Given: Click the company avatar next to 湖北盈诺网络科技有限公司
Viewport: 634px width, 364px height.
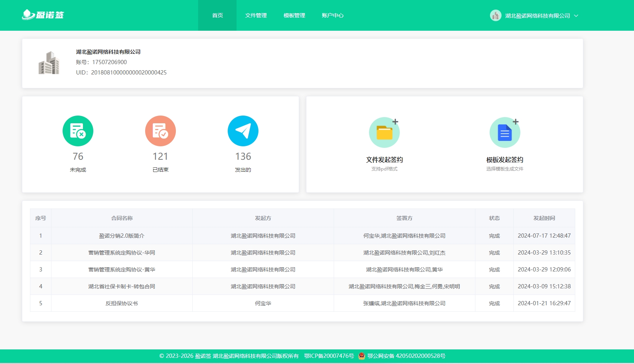Looking at the screenshot, I should click(495, 15).
